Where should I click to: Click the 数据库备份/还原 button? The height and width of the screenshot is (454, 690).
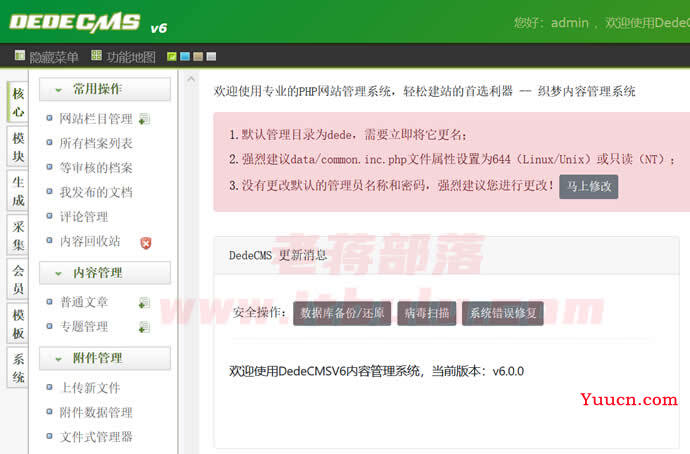pyautogui.click(x=342, y=313)
